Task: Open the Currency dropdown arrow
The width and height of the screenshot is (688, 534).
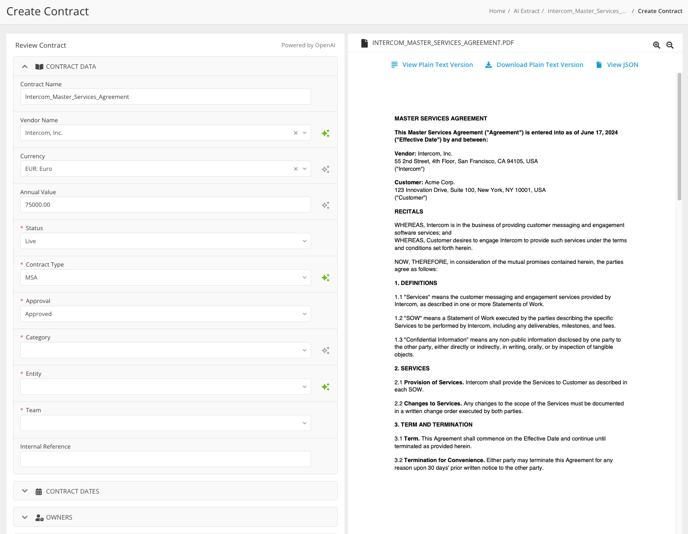Action: (x=305, y=169)
